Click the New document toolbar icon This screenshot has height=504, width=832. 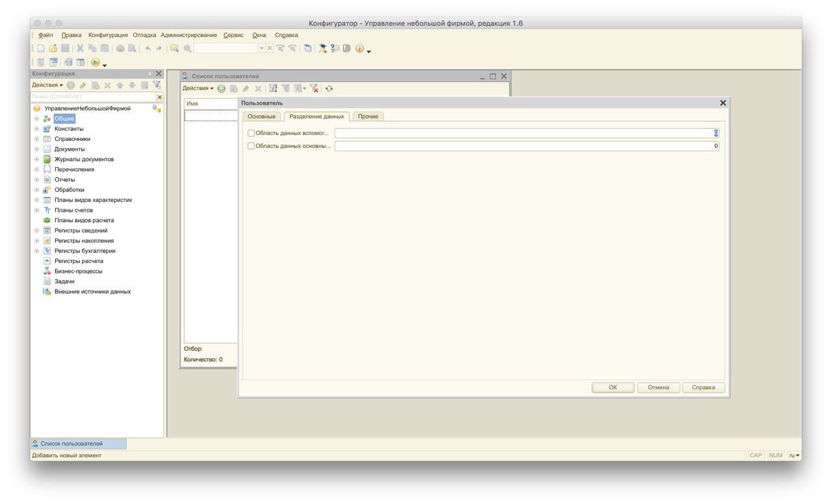[42, 49]
